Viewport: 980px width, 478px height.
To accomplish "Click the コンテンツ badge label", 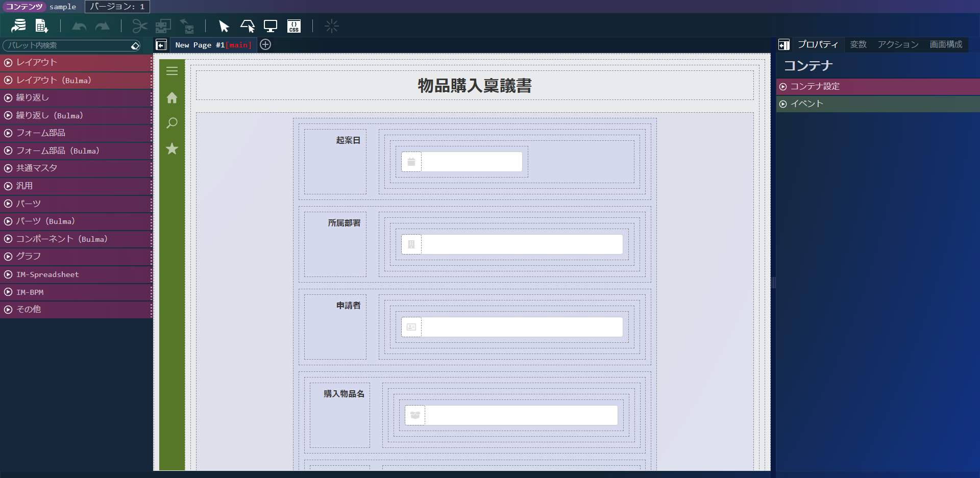I will [24, 7].
